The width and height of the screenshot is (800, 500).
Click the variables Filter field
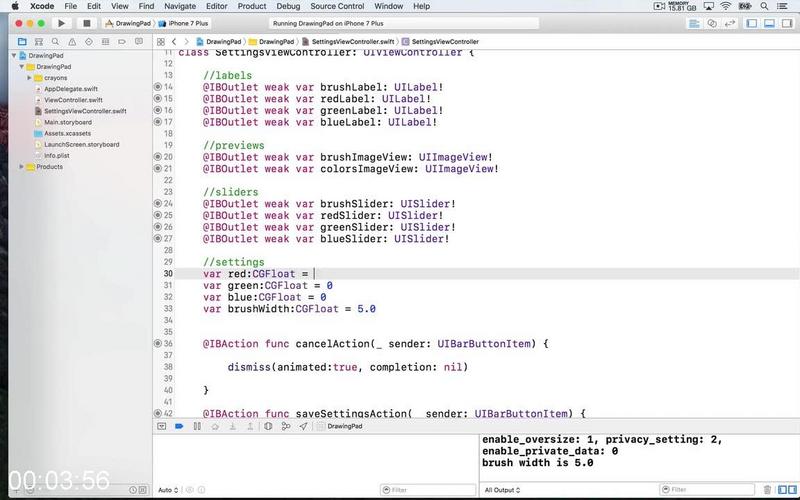click(x=428, y=490)
